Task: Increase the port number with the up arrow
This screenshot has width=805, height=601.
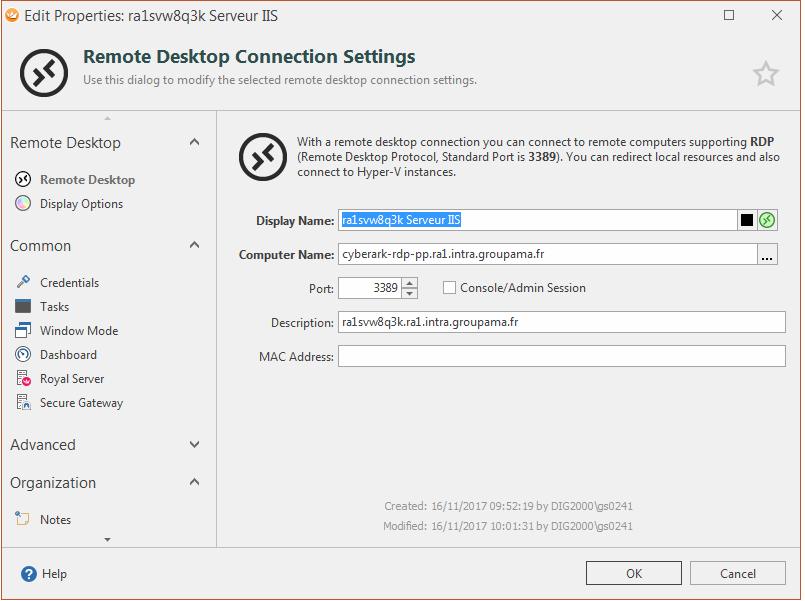Action: tap(409, 283)
